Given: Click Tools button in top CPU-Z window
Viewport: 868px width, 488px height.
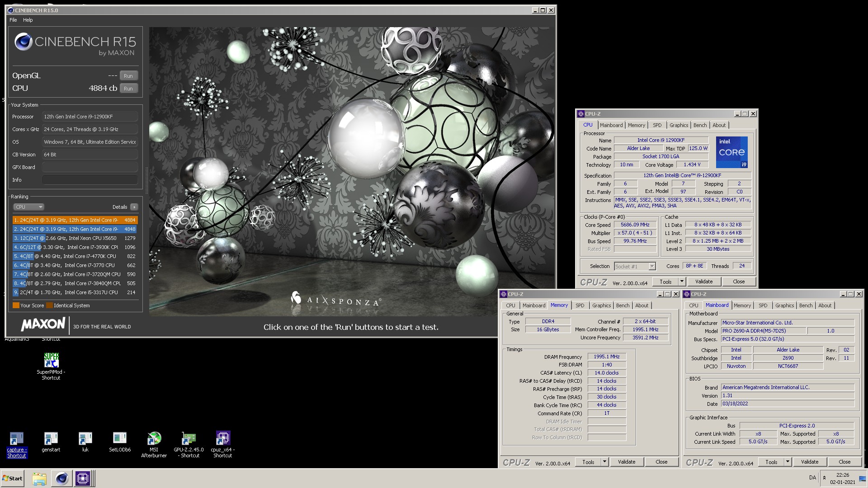Looking at the screenshot, I should click(665, 282).
